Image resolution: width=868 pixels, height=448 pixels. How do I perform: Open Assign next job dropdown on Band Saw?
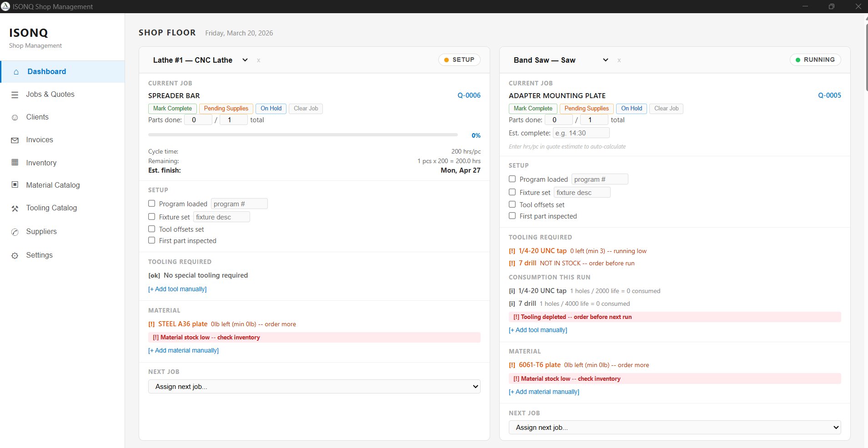click(x=674, y=427)
